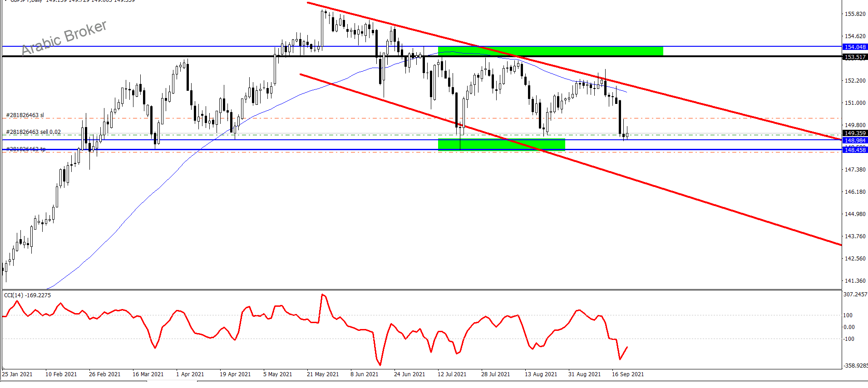This screenshot has height=388, width=868.
Task: Click the 154.620 price scale value
Action: tap(855, 36)
